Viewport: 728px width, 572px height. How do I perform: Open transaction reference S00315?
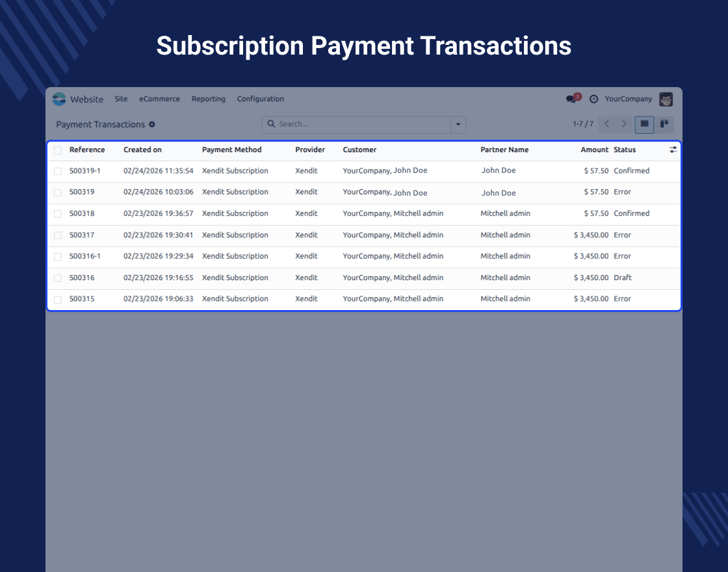point(82,298)
